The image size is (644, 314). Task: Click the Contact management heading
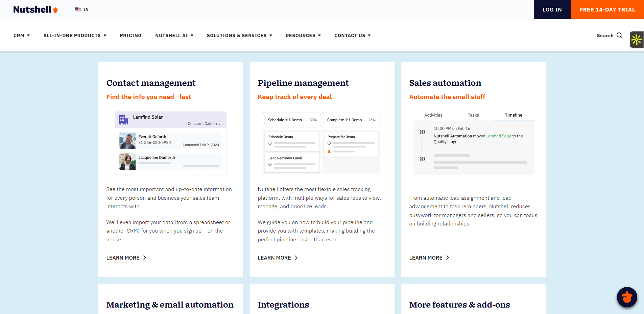151,83
